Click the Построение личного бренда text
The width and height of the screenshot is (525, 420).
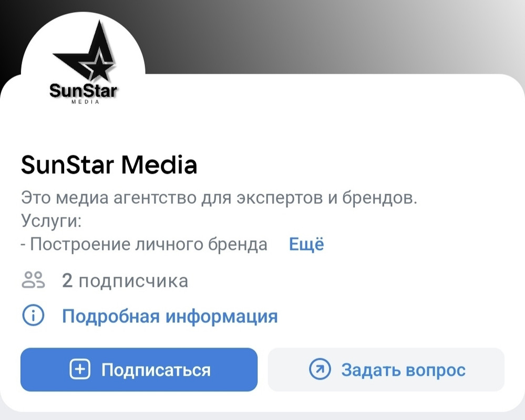[x=144, y=244]
